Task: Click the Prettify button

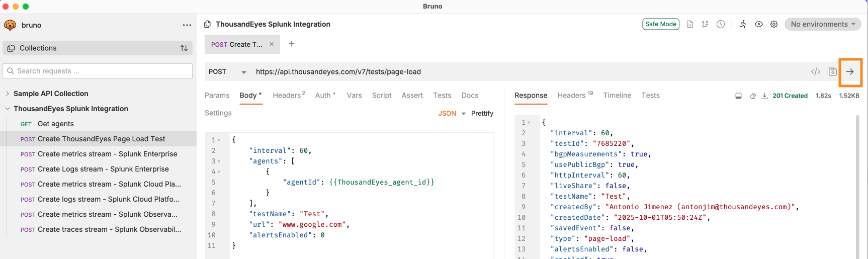Action: (482, 113)
